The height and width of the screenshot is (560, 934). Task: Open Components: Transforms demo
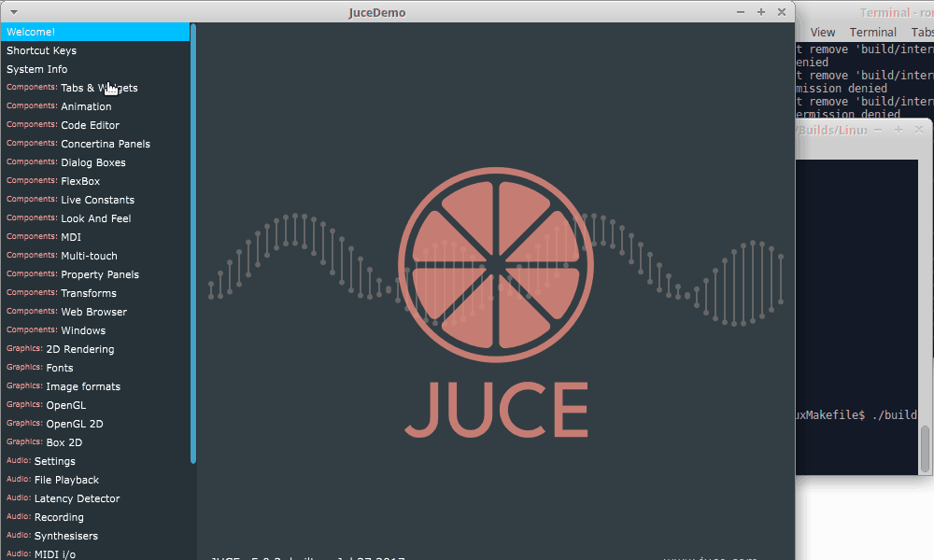[95, 293]
